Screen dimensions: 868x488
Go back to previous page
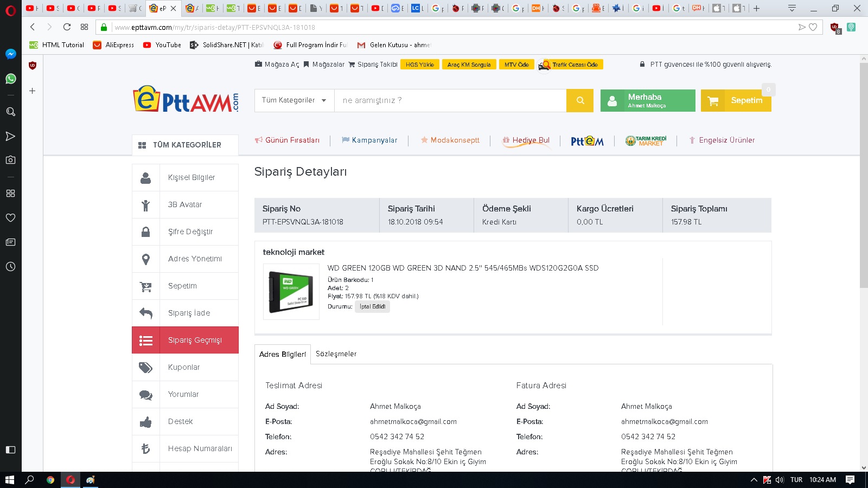33,27
